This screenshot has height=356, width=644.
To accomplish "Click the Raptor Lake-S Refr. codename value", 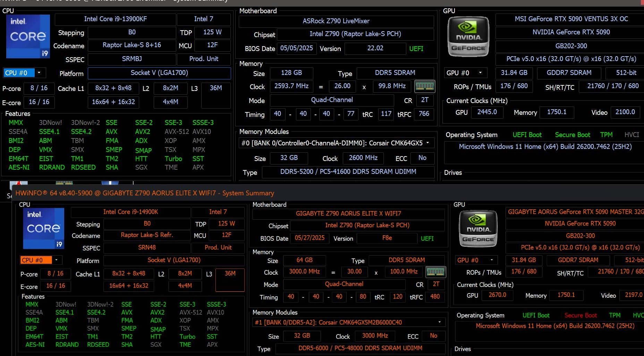I will point(147,235).
